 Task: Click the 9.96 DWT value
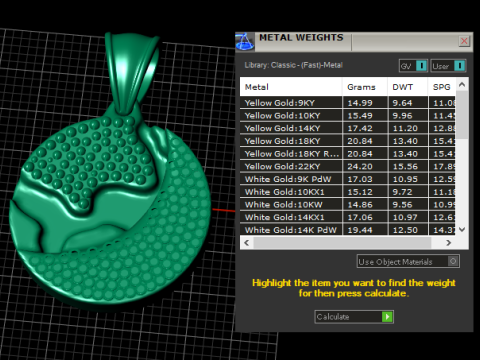402,116
